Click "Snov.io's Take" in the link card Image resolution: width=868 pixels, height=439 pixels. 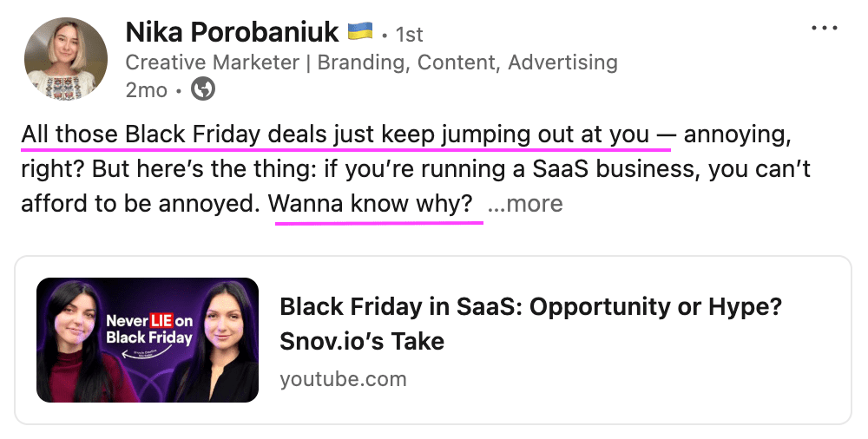(x=362, y=341)
